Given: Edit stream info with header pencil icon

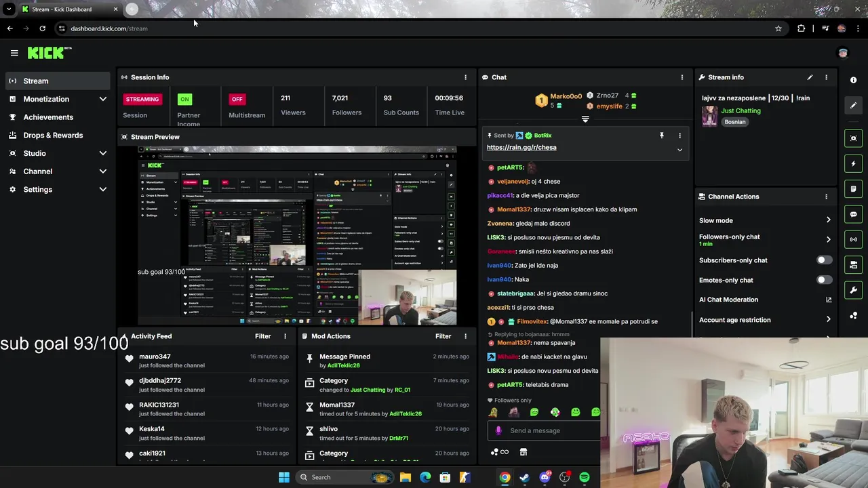Looking at the screenshot, I should pos(810,77).
